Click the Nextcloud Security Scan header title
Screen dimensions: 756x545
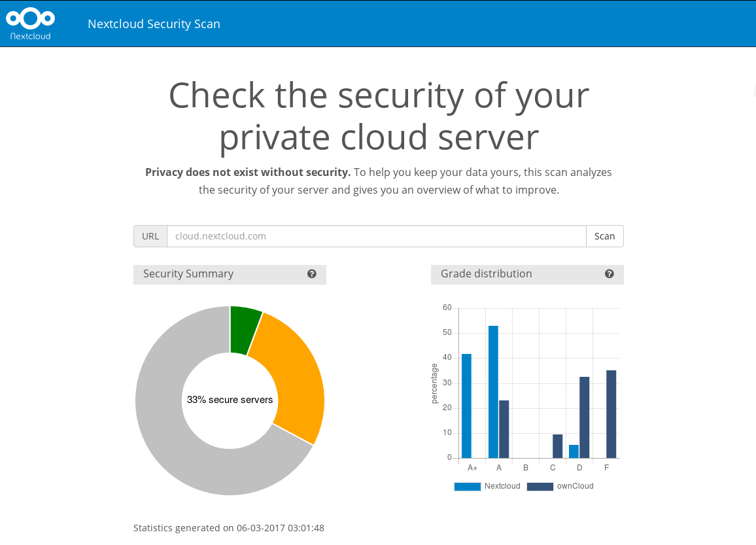click(x=154, y=24)
